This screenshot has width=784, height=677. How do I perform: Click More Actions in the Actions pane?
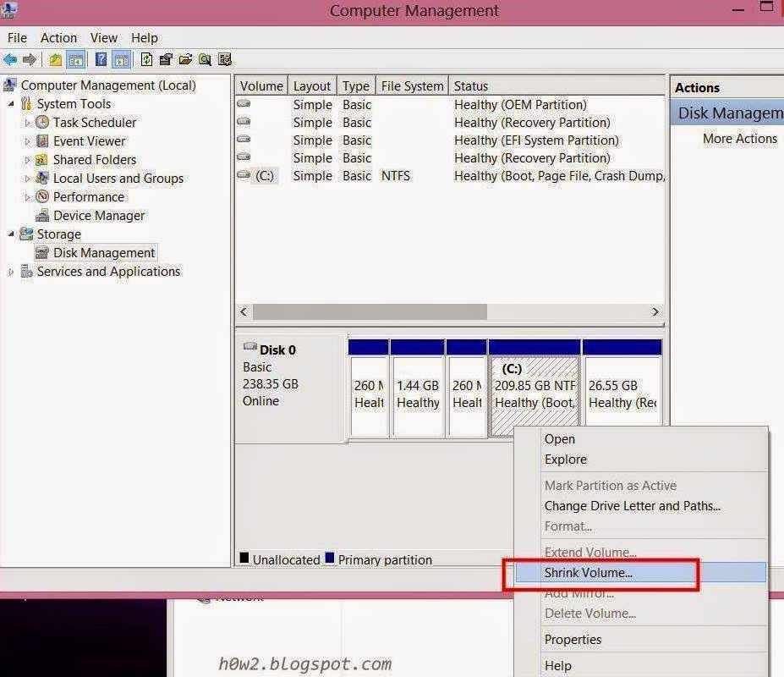click(x=739, y=138)
